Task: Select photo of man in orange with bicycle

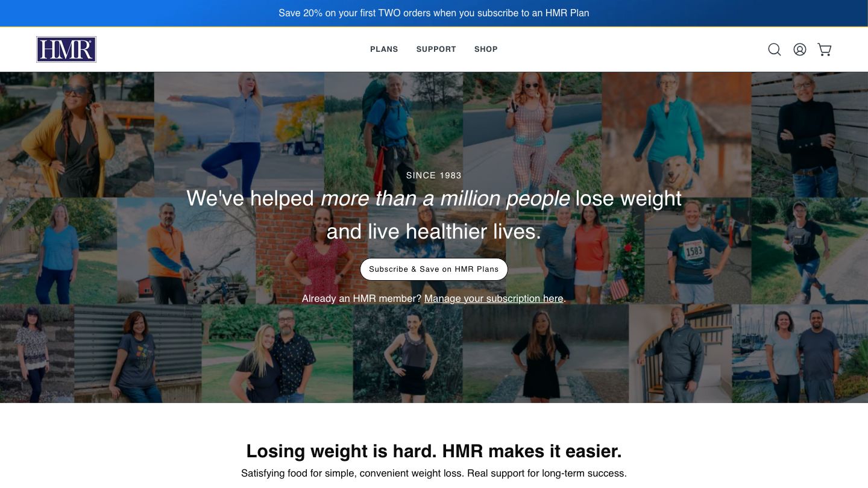Action: (186, 251)
